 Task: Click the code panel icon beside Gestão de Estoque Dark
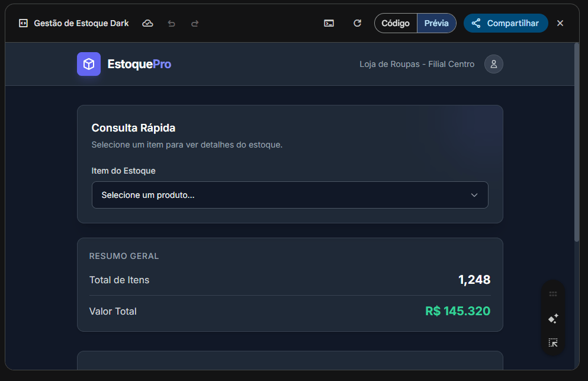pos(23,23)
